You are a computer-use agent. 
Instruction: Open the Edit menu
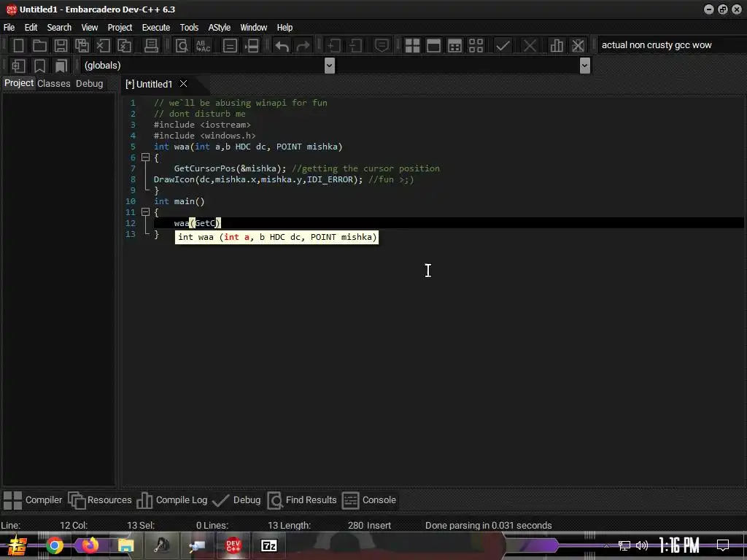(x=31, y=28)
